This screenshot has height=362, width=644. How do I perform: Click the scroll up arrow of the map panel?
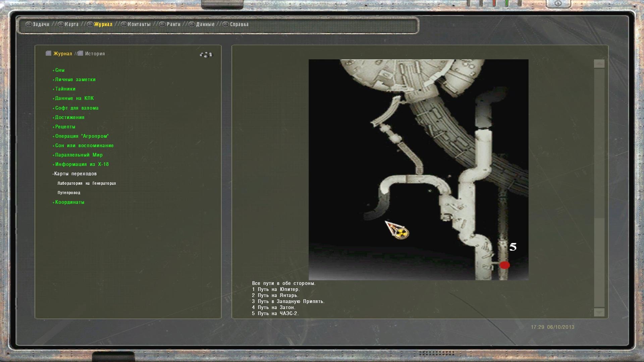(599, 64)
